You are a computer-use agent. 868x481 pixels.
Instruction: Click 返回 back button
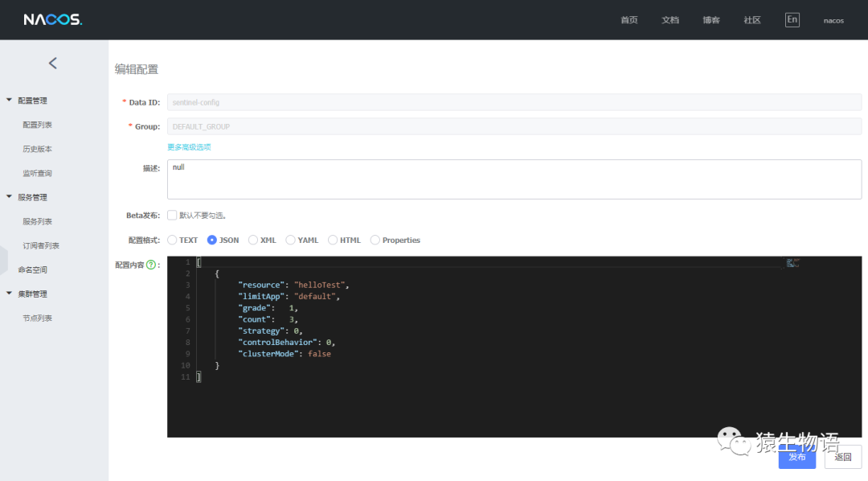843,457
